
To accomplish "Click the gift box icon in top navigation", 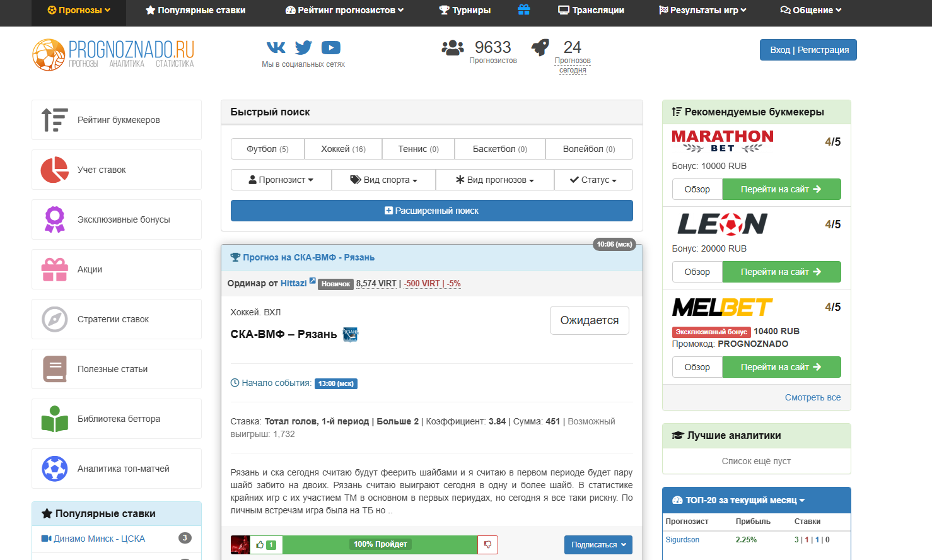I will 523,10.
